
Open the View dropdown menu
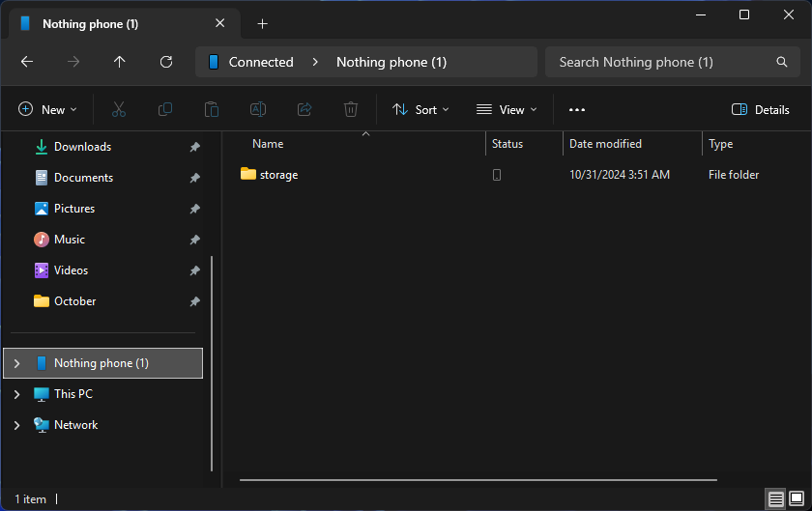point(507,110)
